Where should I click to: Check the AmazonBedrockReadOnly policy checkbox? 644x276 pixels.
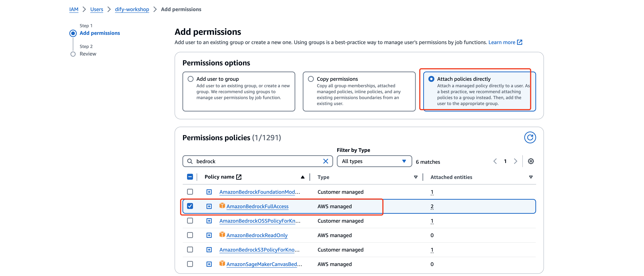coord(190,235)
